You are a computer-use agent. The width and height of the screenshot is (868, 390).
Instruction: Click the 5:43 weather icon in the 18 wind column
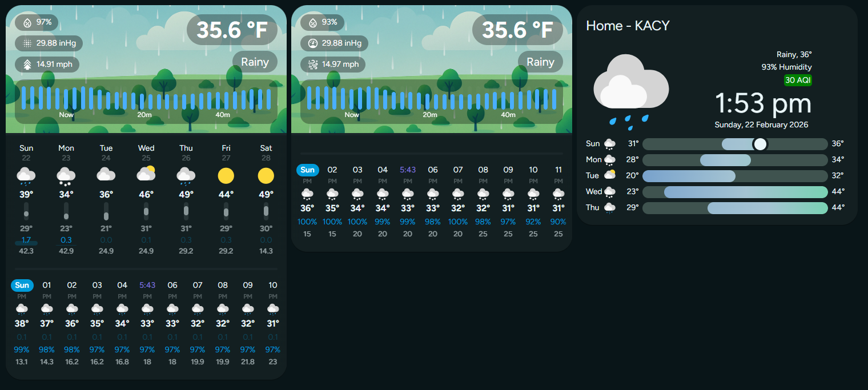click(147, 309)
